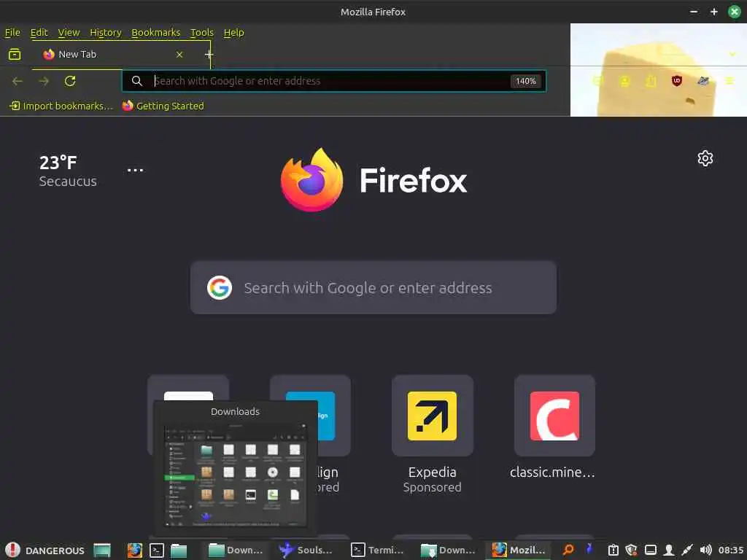Launch Terminal from taskbar launcher icon
The image size is (747, 560).
(x=157, y=550)
